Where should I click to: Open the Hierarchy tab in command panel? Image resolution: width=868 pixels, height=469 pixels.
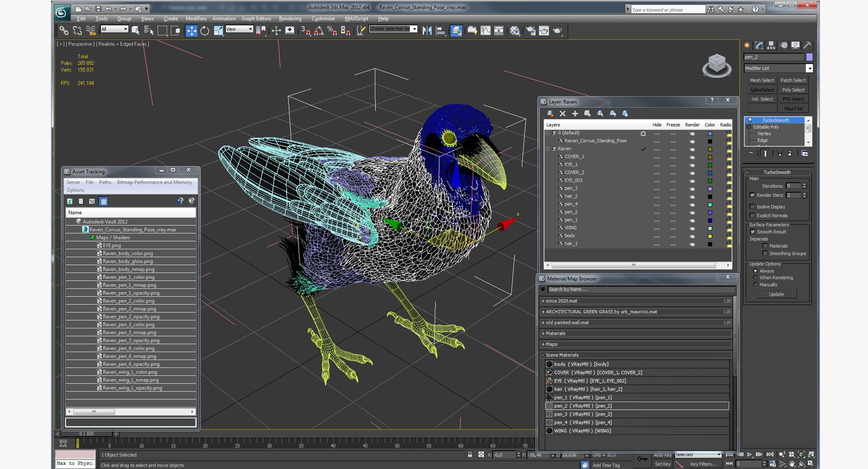[771, 45]
